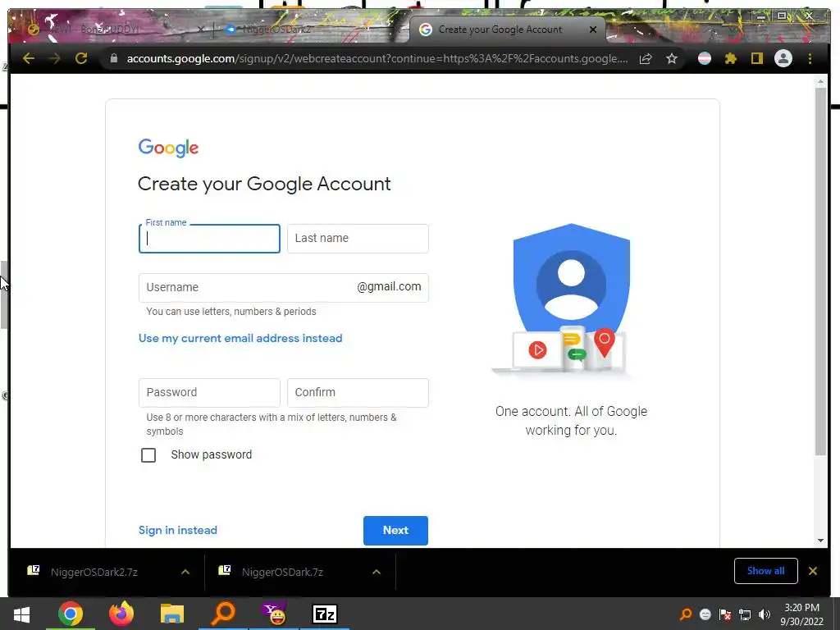Click the page vertical scrollbar thumb

click(x=820, y=271)
